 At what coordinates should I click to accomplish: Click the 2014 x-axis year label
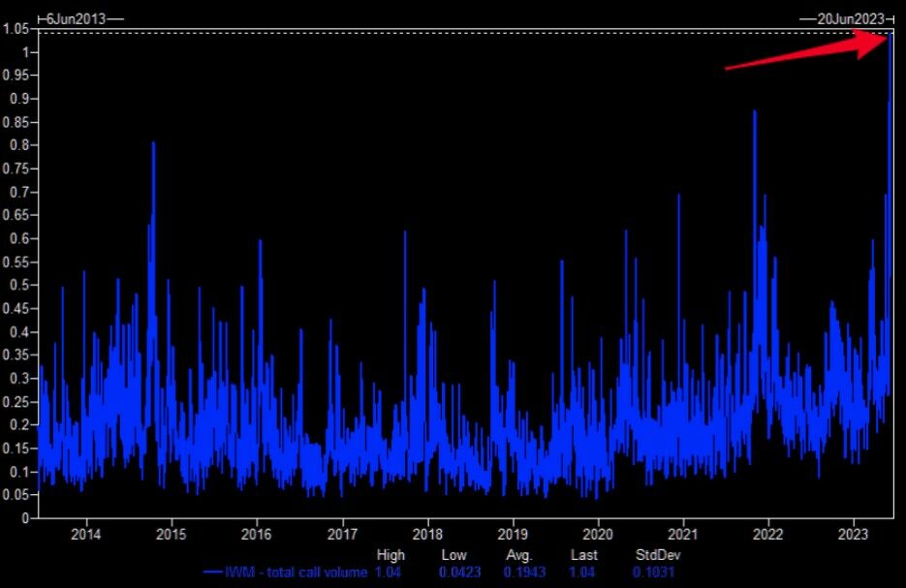click(x=85, y=535)
